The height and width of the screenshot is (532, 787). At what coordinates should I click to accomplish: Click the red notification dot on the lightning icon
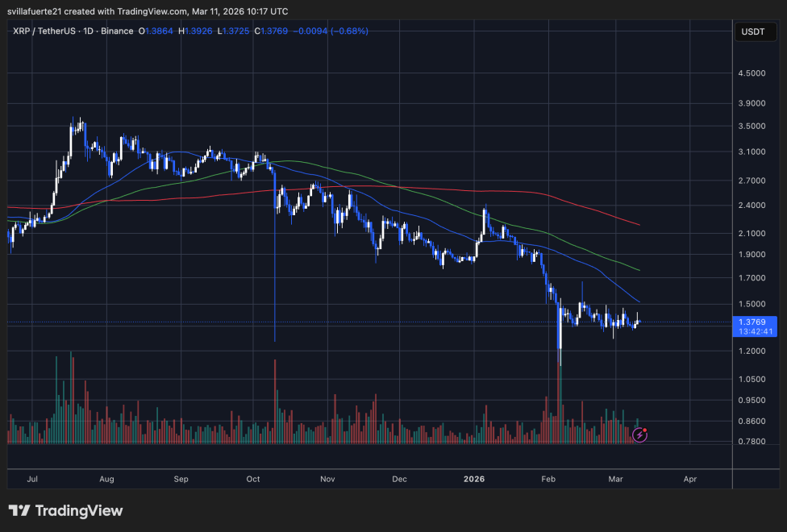tap(645, 430)
